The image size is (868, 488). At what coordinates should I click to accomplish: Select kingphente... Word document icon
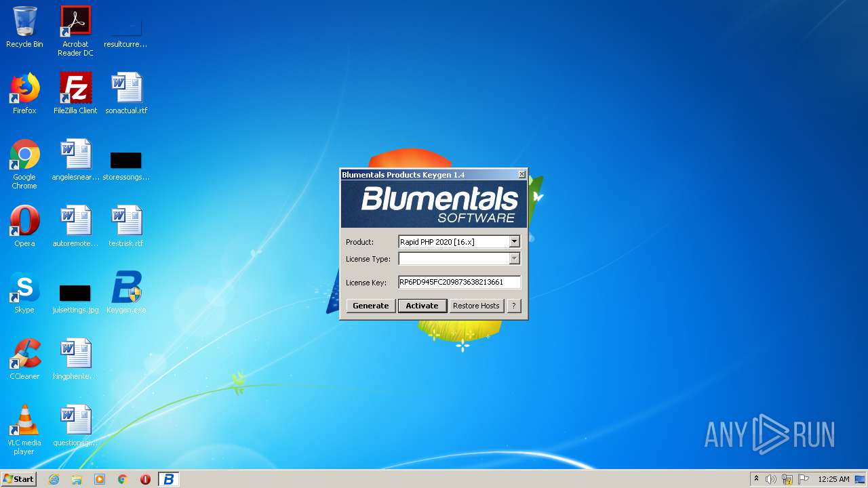point(75,359)
